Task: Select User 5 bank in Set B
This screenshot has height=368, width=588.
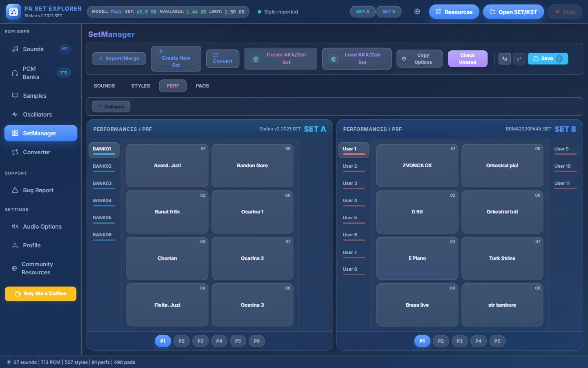Action: (x=354, y=218)
